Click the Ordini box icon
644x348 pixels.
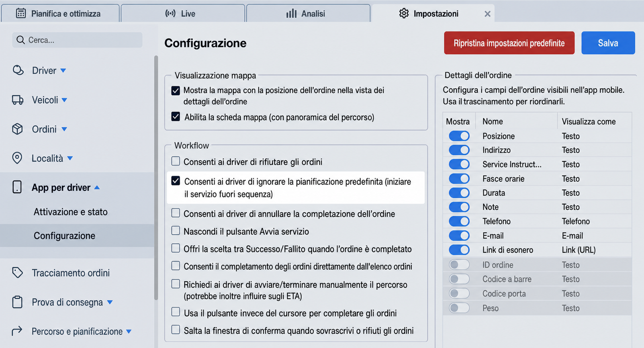point(17,129)
